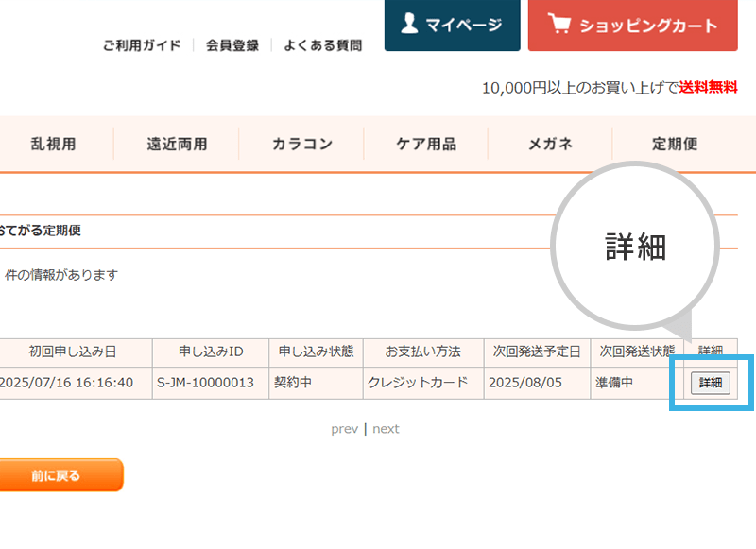Open 会員登録 link

point(232,45)
